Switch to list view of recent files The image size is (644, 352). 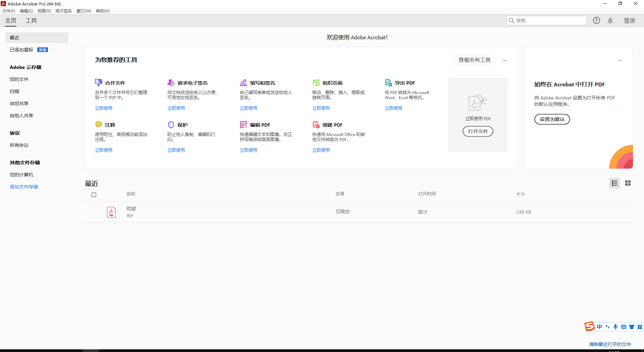(x=614, y=183)
